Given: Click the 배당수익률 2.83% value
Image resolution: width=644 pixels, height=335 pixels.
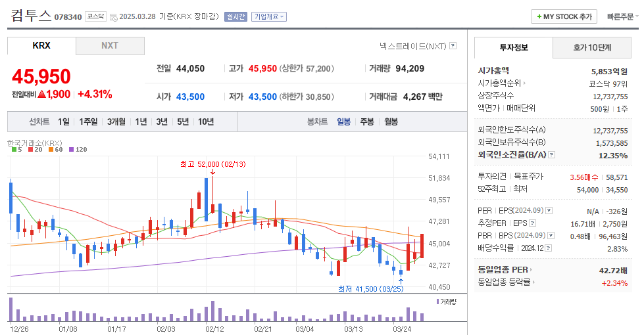Looking at the screenshot, I should (617, 249).
